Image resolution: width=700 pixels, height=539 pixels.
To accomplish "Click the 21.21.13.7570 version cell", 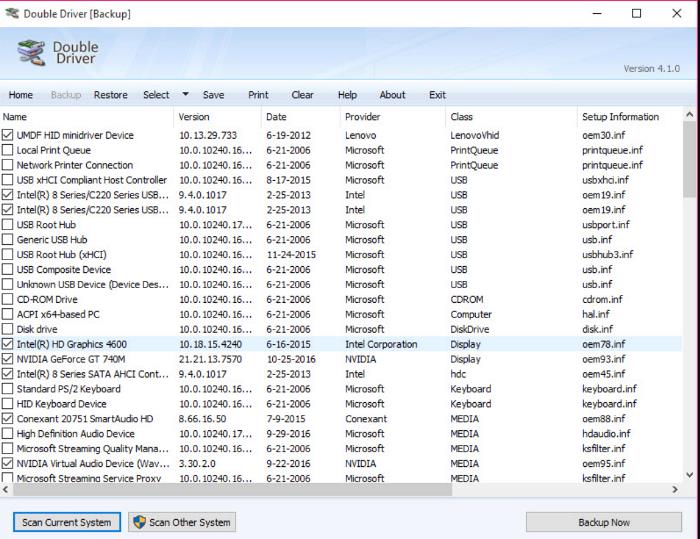I will coord(210,359).
